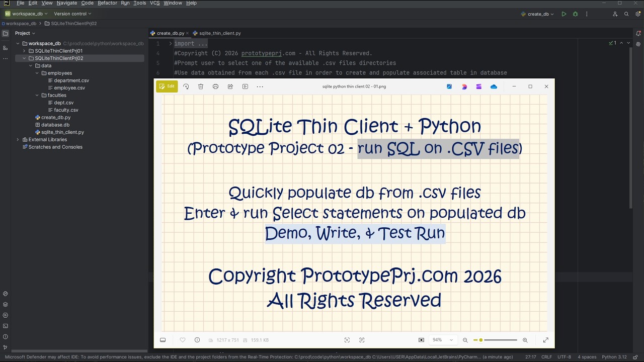The image size is (644, 362).
Task: Open the Python Packages tool window
Action: coord(6,304)
